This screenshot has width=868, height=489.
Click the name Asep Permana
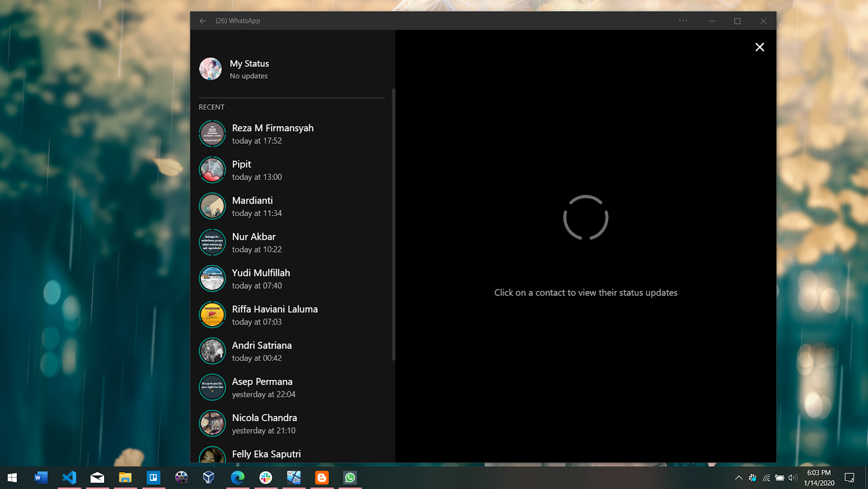point(262,382)
